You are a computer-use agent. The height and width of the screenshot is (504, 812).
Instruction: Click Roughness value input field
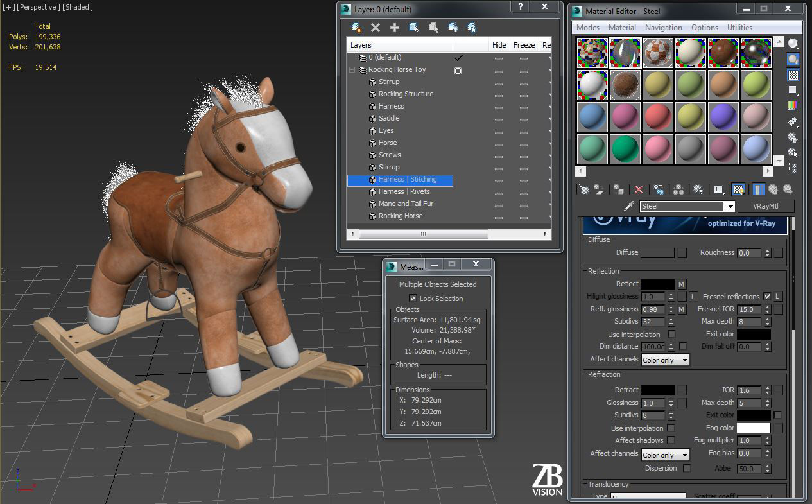[749, 253]
